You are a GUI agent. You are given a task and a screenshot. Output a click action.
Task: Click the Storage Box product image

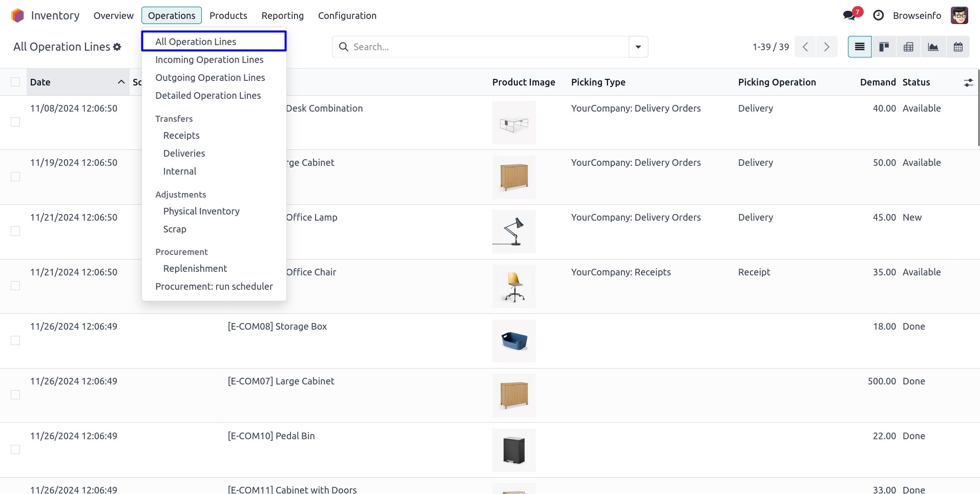[x=514, y=341]
